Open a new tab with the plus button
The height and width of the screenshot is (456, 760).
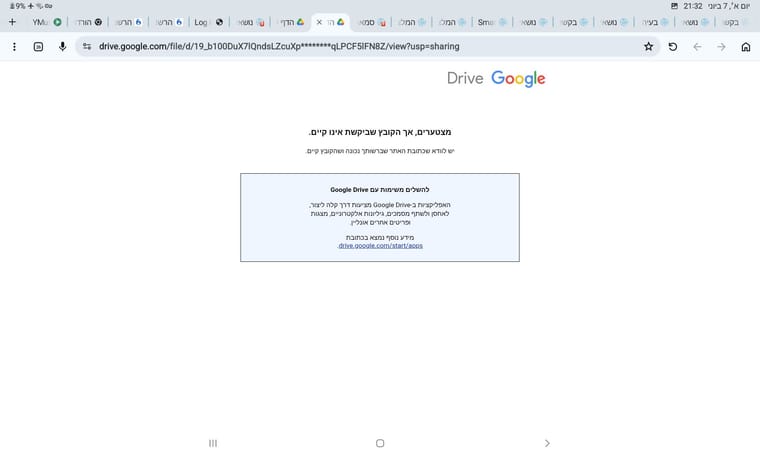click(12, 22)
